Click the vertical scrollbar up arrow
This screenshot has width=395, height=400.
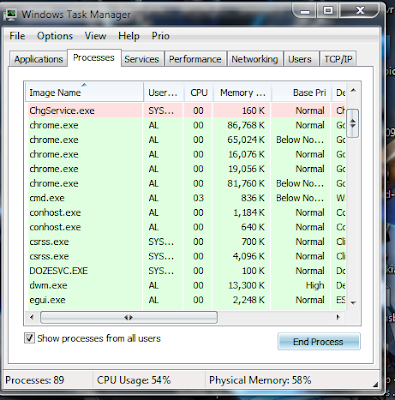[x=353, y=90]
